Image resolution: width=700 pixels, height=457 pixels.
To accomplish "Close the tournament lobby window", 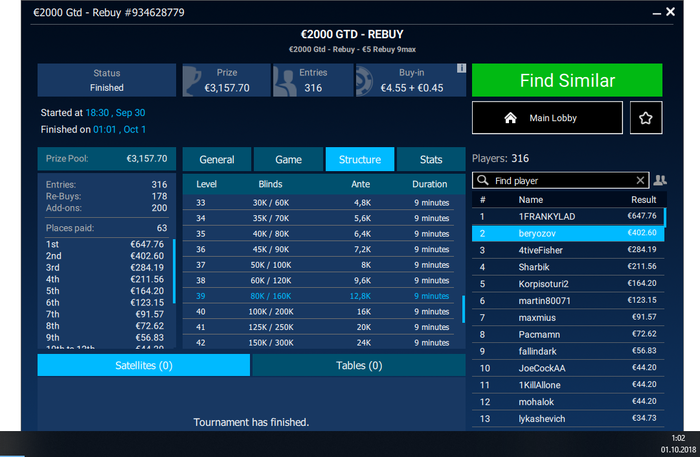I will coord(671,12).
